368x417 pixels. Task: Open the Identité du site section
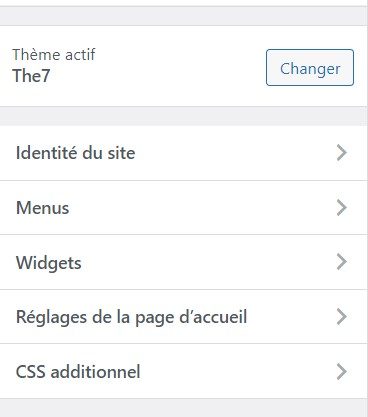tap(183, 153)
